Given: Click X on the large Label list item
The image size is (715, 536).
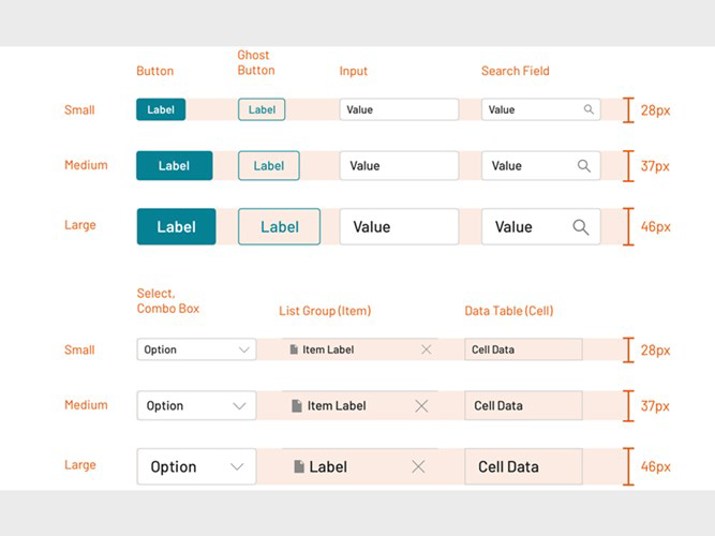Looking at the screenshot, I should [418, 467].
